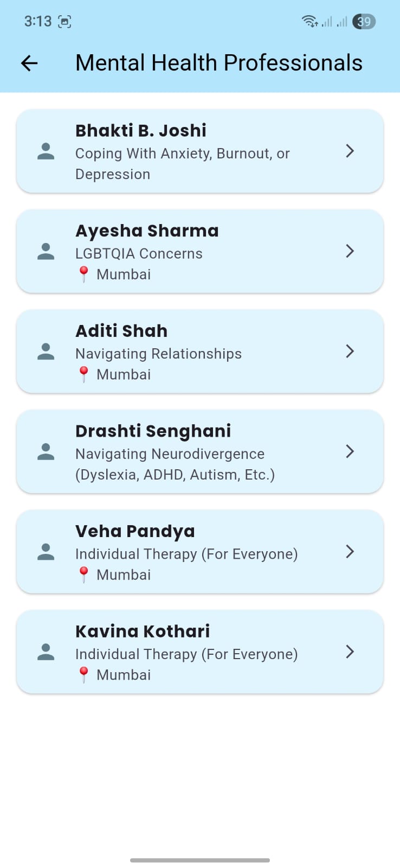This screenshot has width=400, height=868.
Task: Click person icon beside Bhakti B. Joshi
Action: coord(46,151)
